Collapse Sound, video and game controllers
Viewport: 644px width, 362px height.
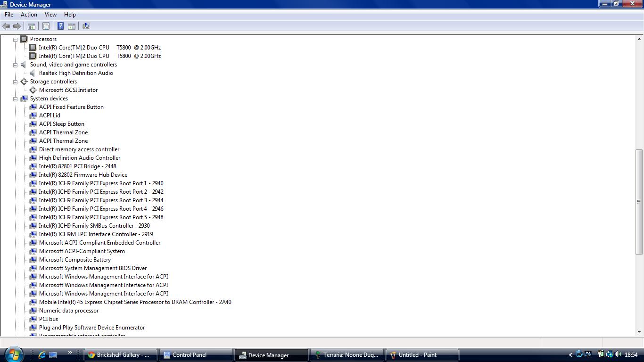(16, 65)
